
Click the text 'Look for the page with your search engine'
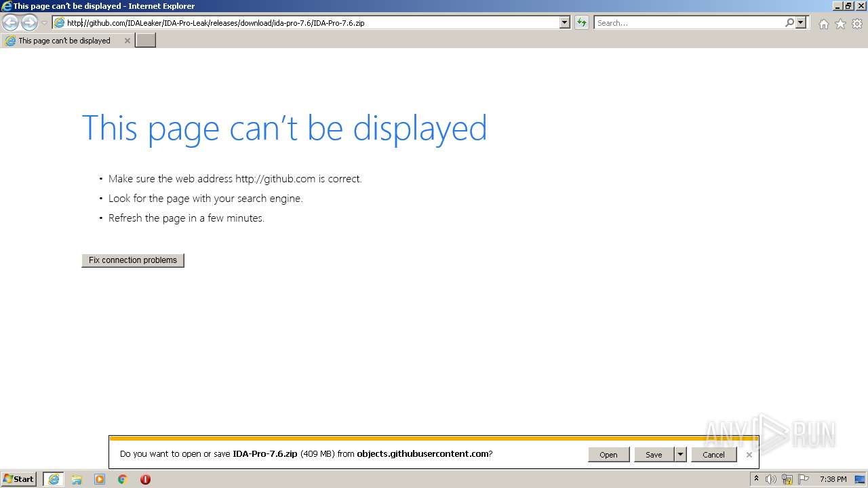[205, 199]
